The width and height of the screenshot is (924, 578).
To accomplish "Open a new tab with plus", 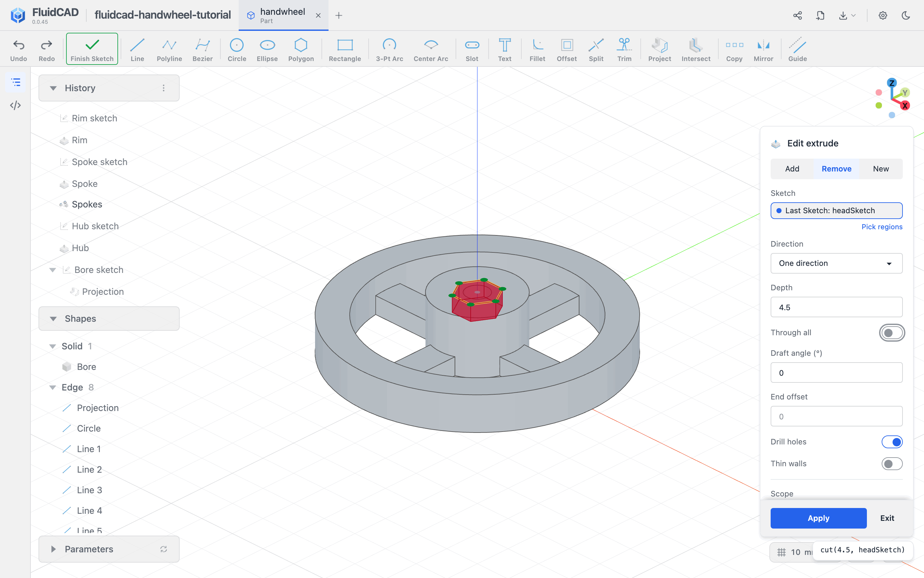I will (x=339, y=15).
